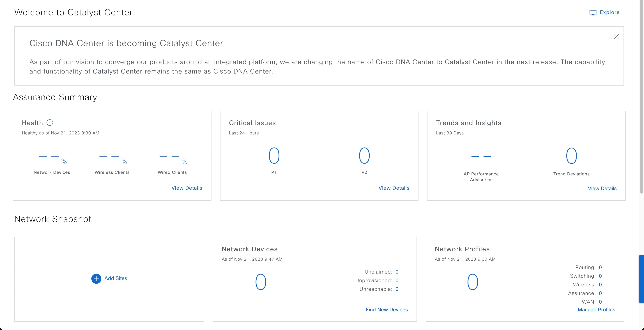View Critical Issues details link
The height and width of the screenshot is (330, 644).
(394, 188)
